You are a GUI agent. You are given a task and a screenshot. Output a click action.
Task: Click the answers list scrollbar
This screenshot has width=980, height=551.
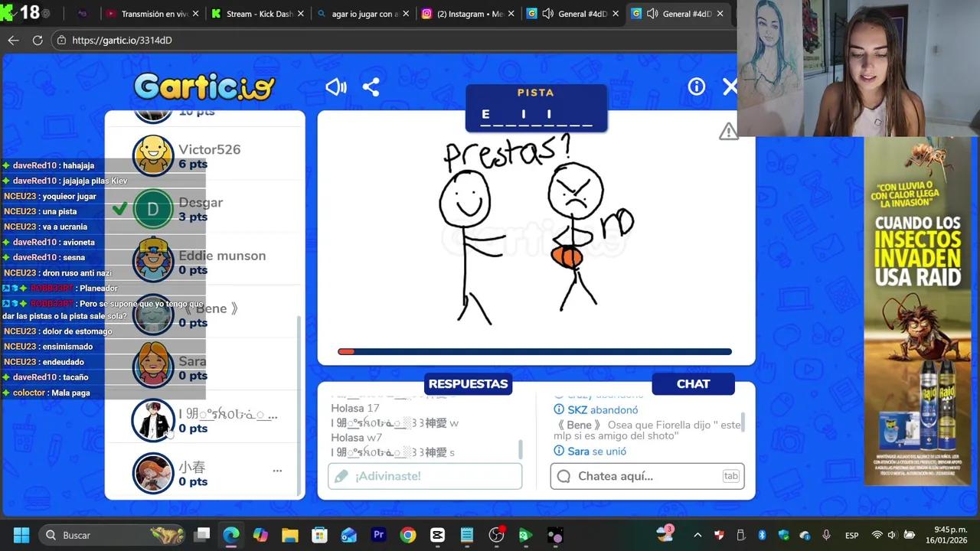click(521, 449)
